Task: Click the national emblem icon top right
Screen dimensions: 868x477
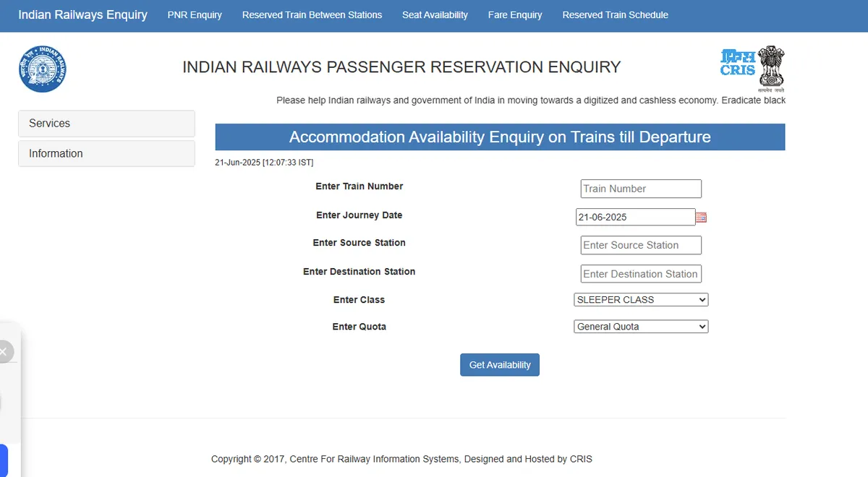Action: pyautogui.click(x=773, y=67)
